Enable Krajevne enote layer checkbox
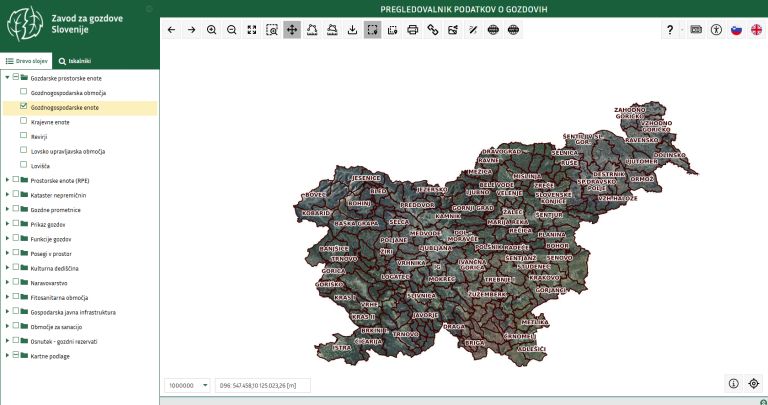The width and height of the screenshot is (768, 405). 24,120
